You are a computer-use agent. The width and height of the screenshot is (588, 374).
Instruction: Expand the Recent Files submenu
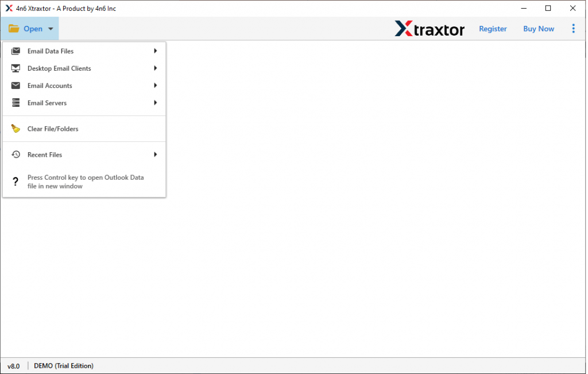click(x=154, y=154)
